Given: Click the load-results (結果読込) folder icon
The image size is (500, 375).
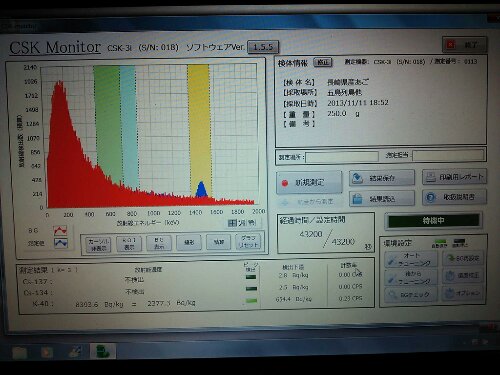Looking at the screenshot, I should 357,199.
